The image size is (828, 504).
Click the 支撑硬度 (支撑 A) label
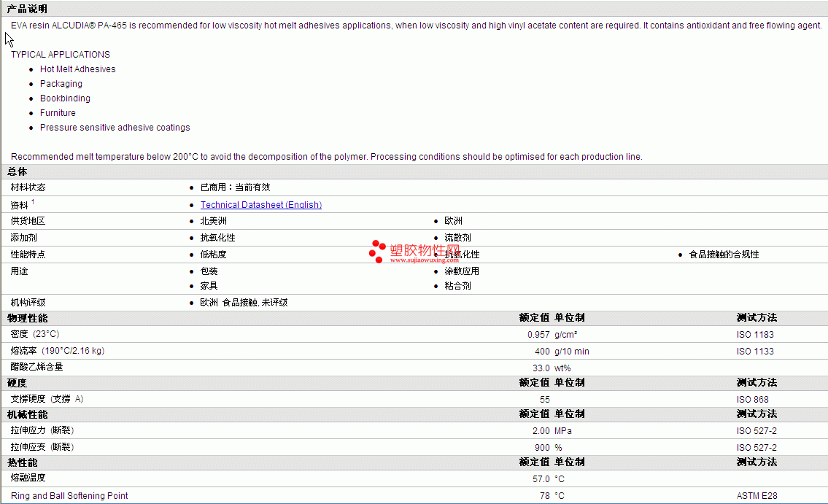coord(47,399)
